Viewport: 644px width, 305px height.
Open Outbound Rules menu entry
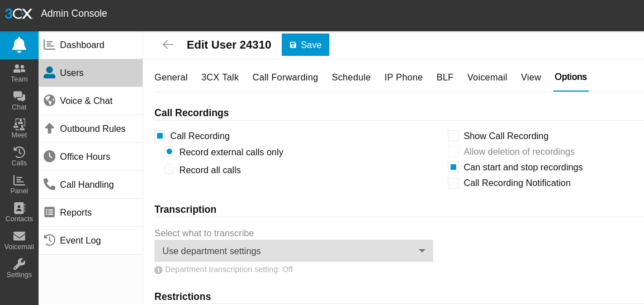click(x=91, y=128)
